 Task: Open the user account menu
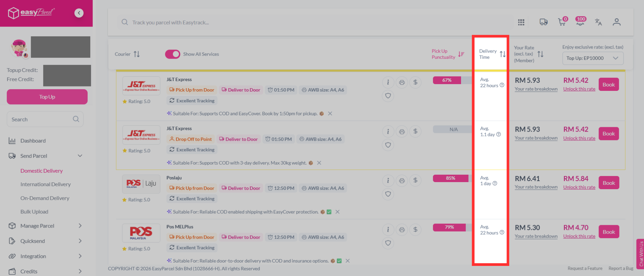coord(617,22)
